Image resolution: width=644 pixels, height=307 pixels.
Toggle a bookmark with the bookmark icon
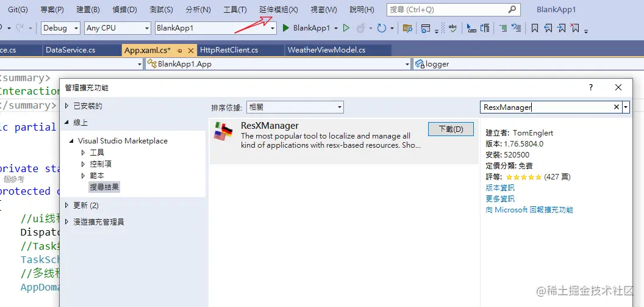(x=535, y=28)
